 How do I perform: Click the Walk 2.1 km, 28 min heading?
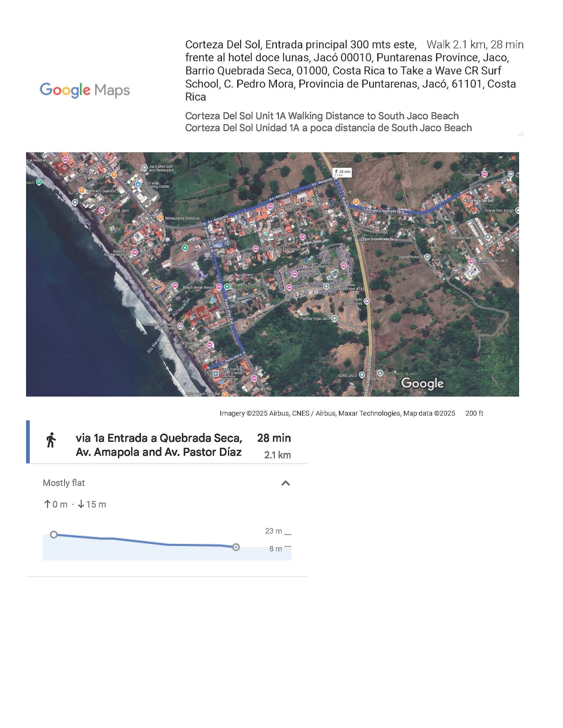coord(475,45)
